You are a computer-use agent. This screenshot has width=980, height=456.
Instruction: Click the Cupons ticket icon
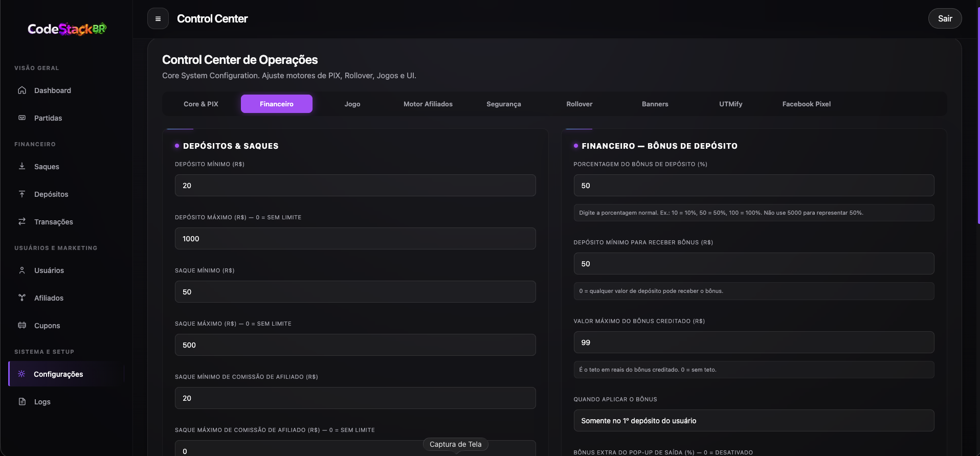coord(22,325)
